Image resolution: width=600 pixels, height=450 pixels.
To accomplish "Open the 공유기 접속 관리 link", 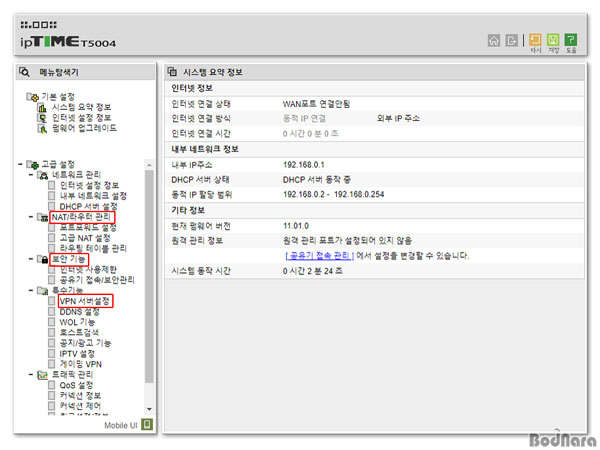I will [316, 255].
